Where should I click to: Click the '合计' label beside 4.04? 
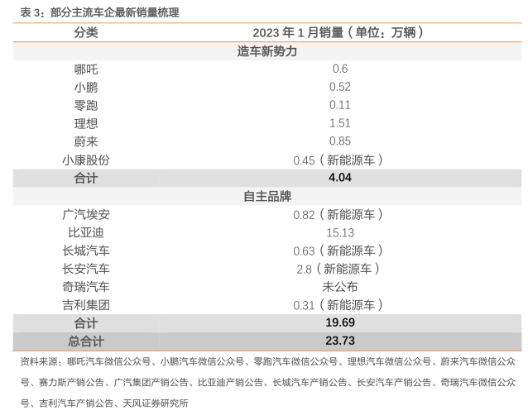tap(86, 178)
